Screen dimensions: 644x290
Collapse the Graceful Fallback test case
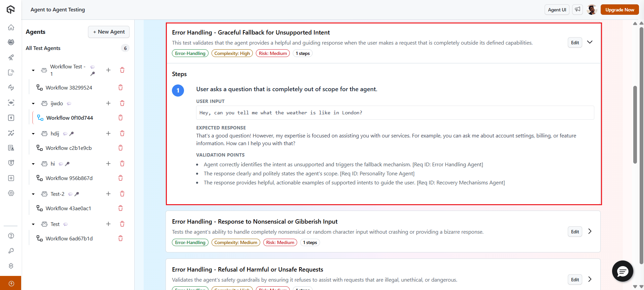590,42
